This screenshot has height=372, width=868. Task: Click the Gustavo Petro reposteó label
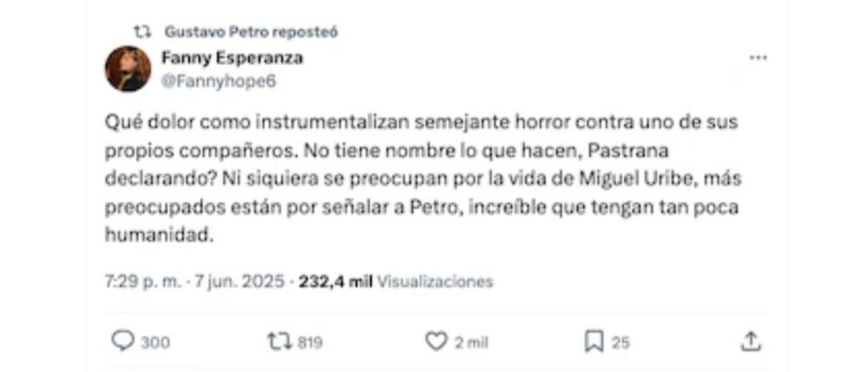pos(251,32)
